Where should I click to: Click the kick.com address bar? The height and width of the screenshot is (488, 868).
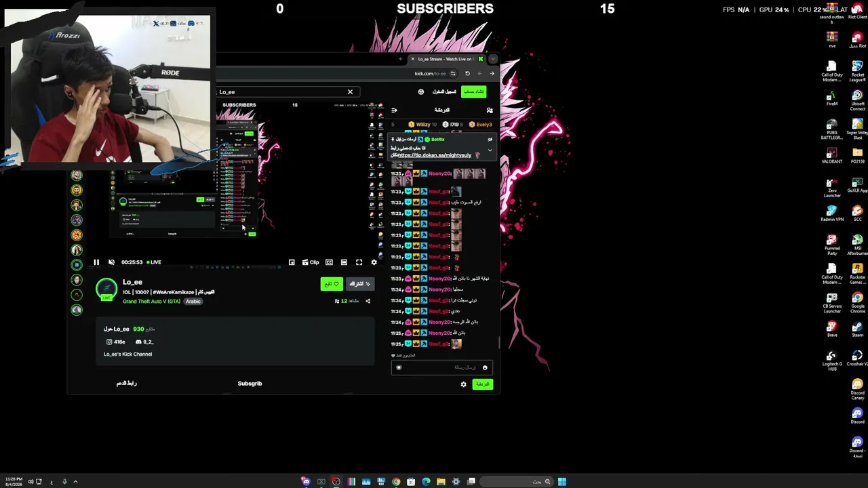pos(431,73)
